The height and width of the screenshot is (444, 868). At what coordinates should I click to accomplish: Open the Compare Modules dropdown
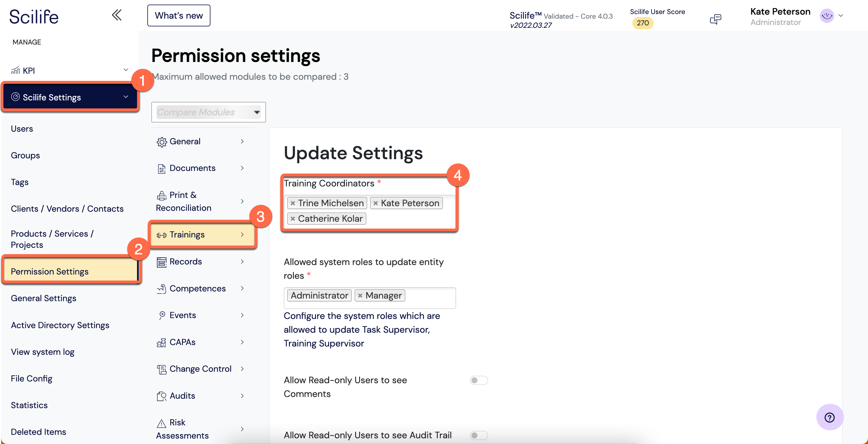pyautogui.click(x=209, y=112)
